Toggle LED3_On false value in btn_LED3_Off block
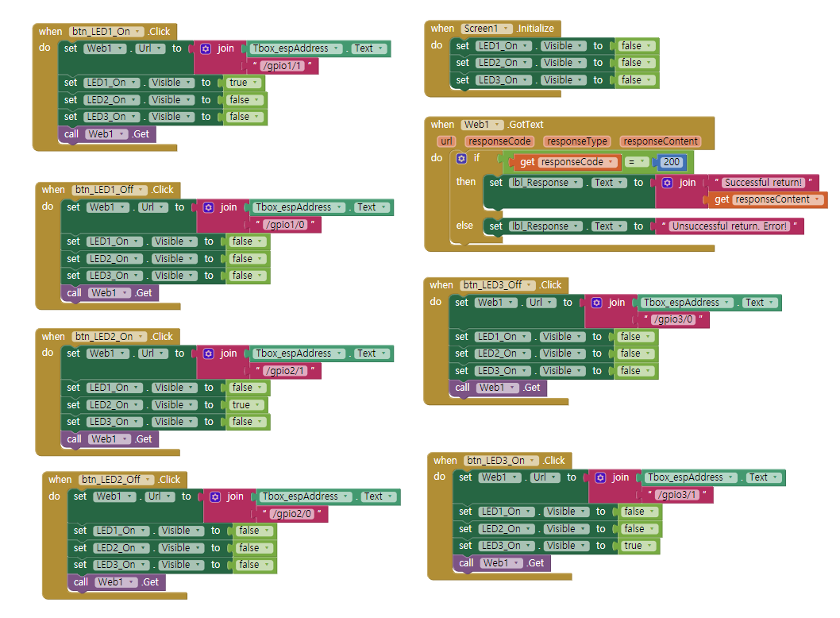 pos(635,371)
